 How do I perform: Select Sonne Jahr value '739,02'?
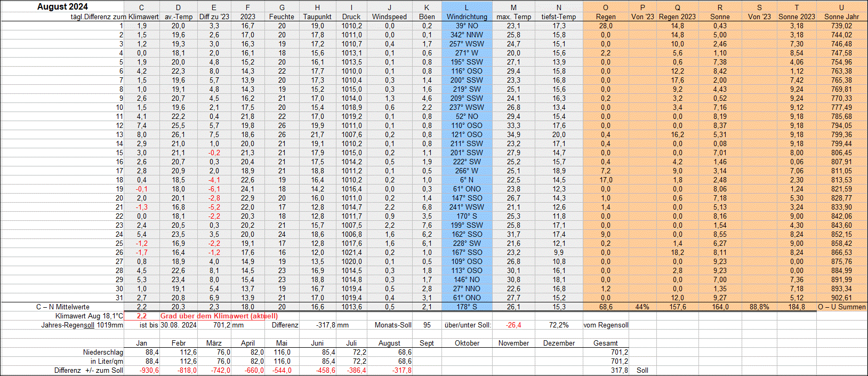(x=841, y=26)
